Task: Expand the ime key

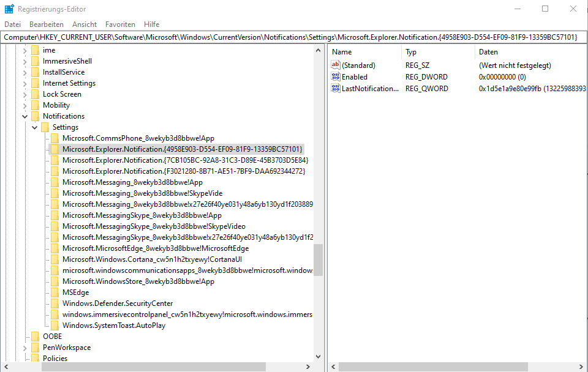Action: click(x=24, y=51)
